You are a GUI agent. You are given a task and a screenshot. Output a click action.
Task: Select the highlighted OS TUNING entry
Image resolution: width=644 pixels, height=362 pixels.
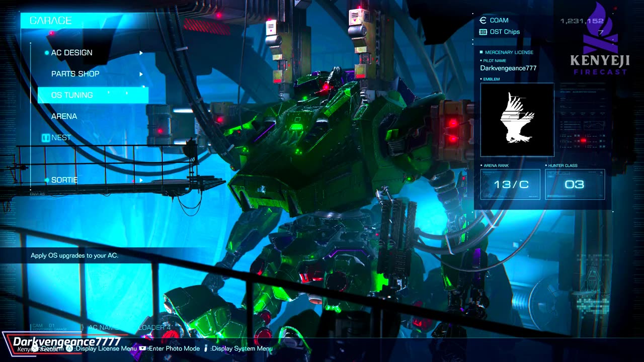click(x=93, y=95)
